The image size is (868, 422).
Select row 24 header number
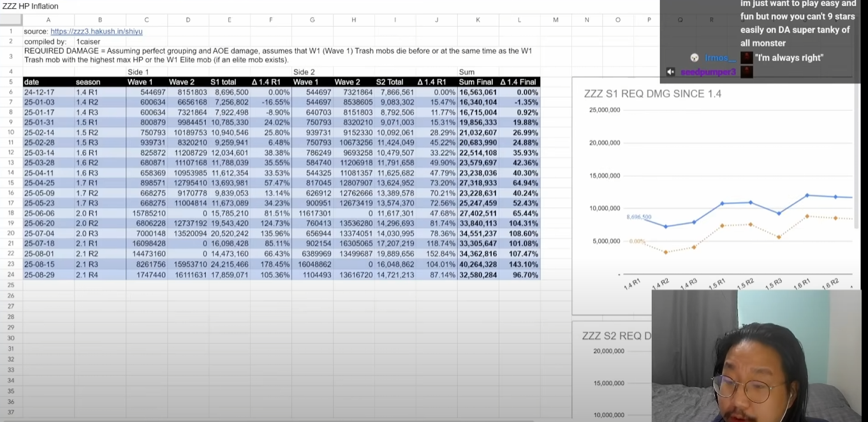tap(11, 275)
